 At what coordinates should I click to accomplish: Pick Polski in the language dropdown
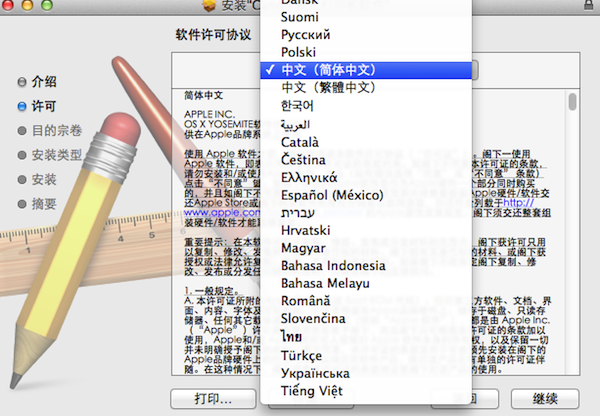(365, 52)
